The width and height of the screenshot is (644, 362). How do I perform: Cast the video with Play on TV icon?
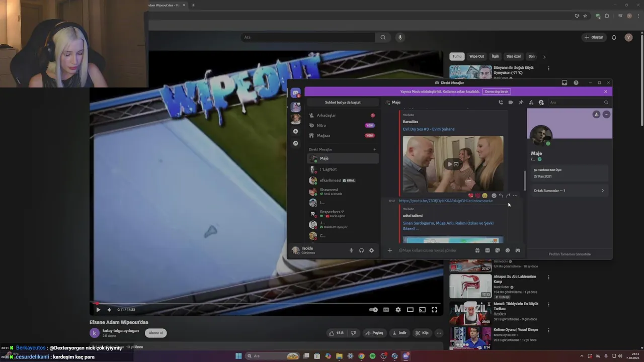(x=422, y=310)
